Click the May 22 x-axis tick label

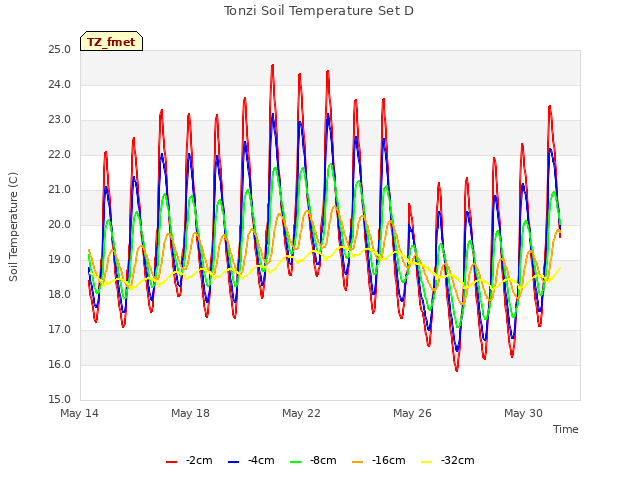pyautogui.click(x=301, y=413)
